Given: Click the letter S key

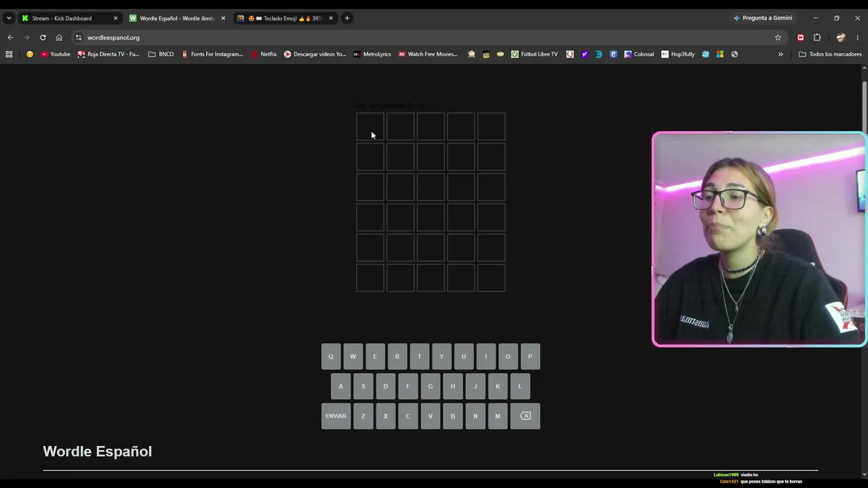Looking at the screenshot, I should 363,386.
